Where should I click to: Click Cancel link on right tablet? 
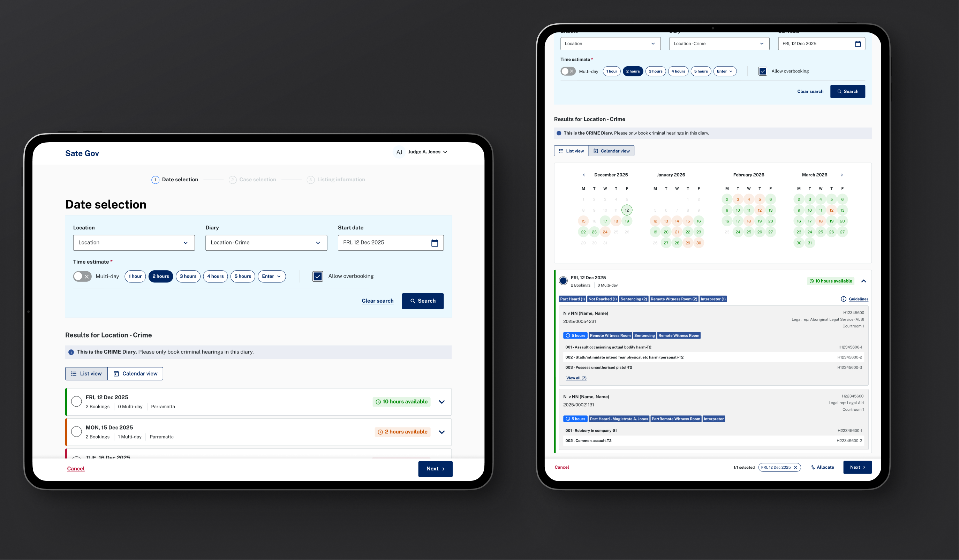click(x=562, y=468)
